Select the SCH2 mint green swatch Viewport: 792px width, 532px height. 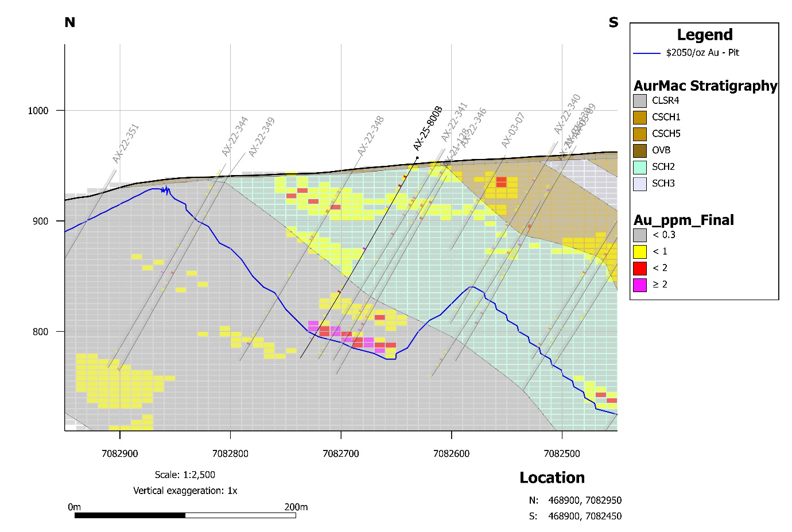click(x=639, y=167)
